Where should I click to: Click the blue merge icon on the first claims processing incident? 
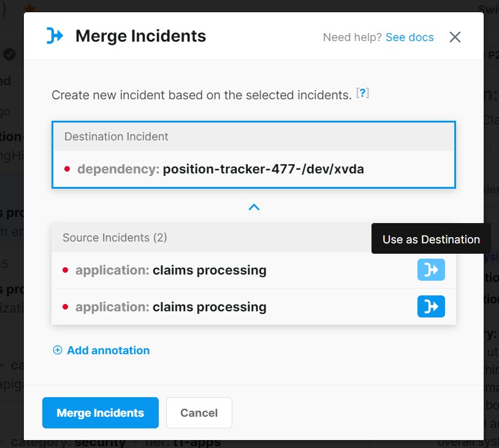point(431,270)
